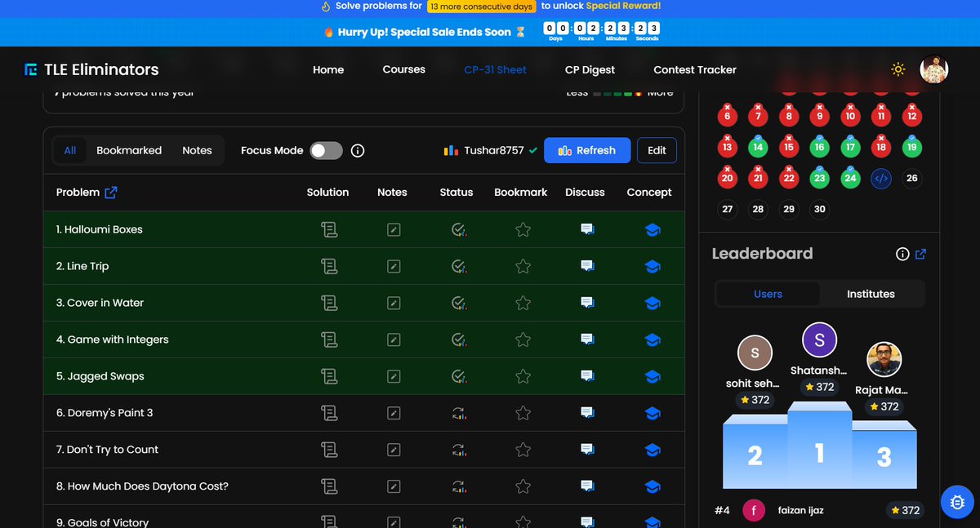Switch leaderboard to Users tab

point(768,294)
